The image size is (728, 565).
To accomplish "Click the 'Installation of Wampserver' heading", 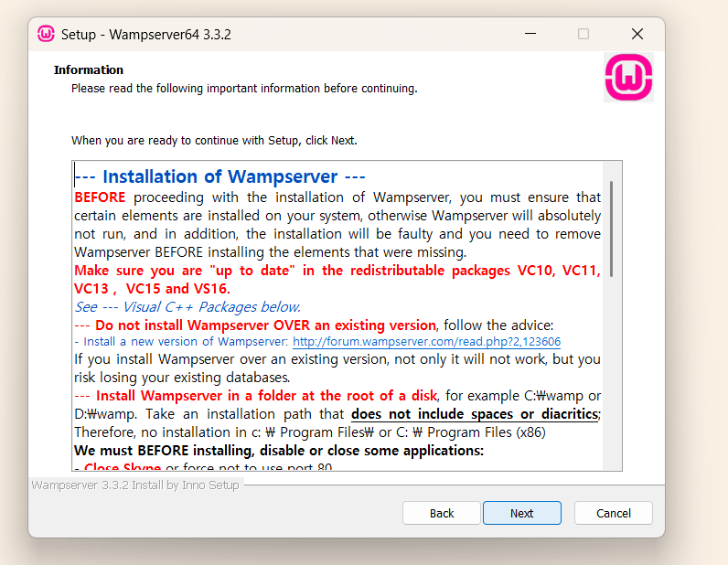I will tap(220, 176).
